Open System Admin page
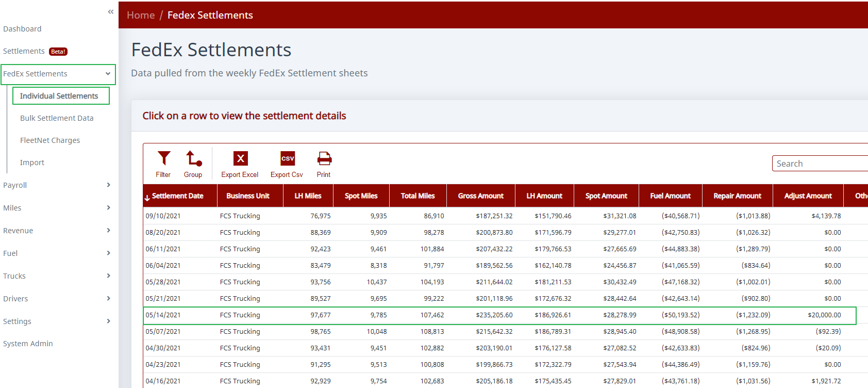 pos(28,344)
